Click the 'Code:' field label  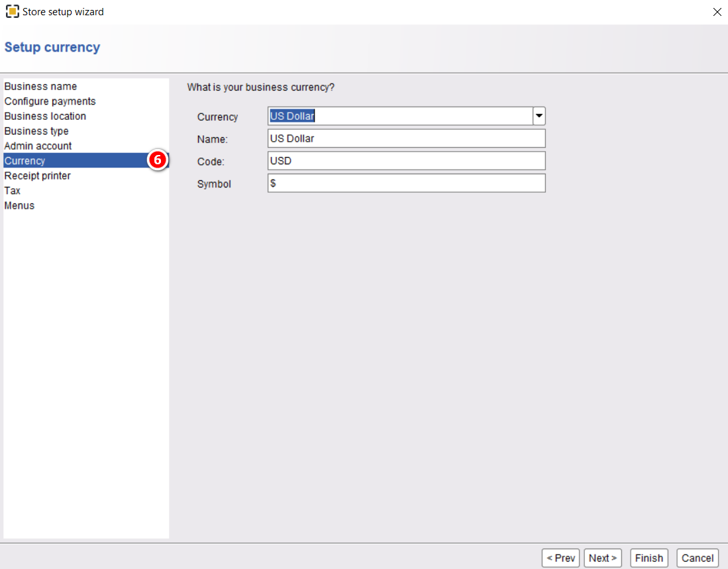[x=211, y=162]
